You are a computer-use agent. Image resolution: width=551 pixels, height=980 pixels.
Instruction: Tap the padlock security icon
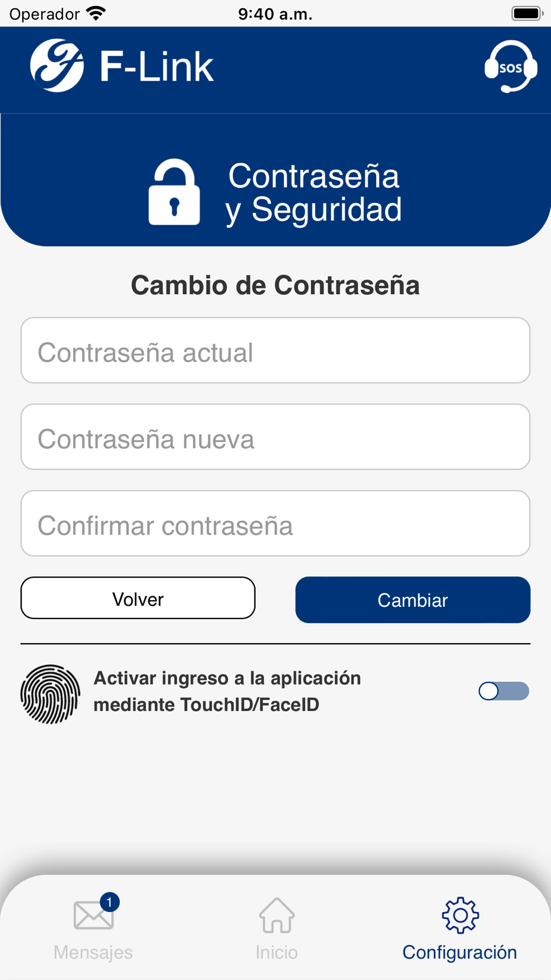click(x=174, y=192)
